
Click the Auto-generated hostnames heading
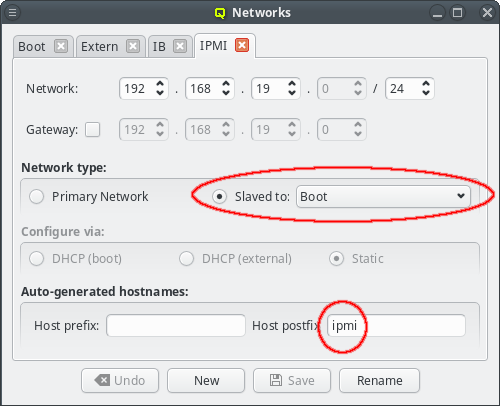(x=105, y=291)
